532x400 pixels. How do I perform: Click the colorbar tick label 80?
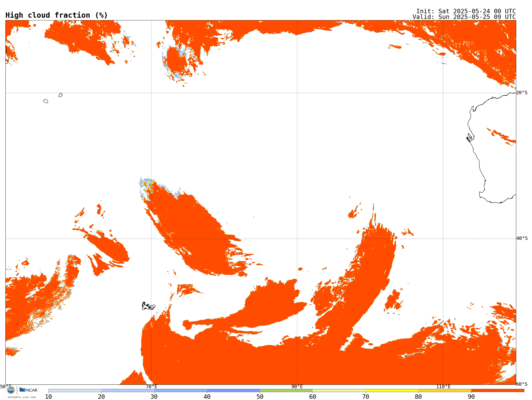pos(418,397)
